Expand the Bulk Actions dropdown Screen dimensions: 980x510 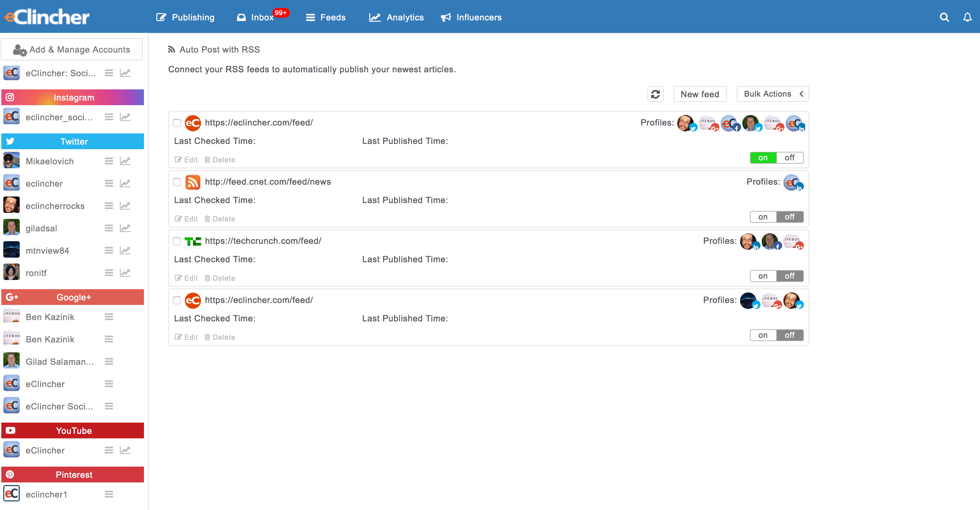[x=772, y=94]
